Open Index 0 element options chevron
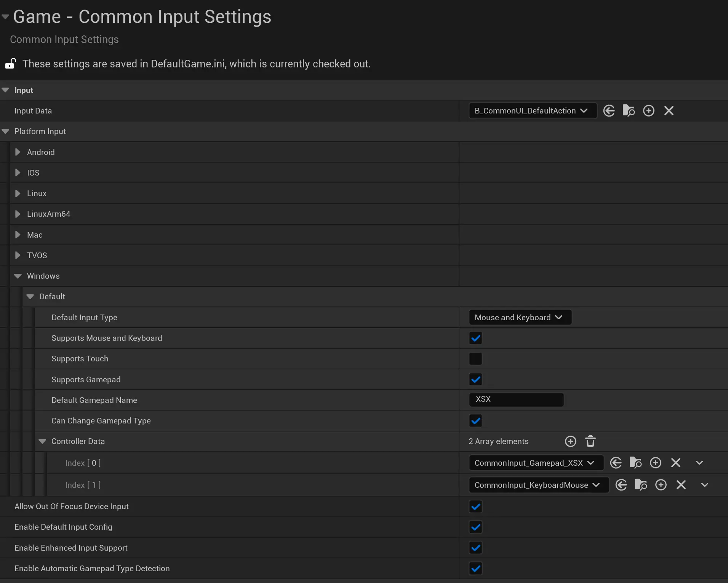The image size is (728, 583). [x=699, y=463]
